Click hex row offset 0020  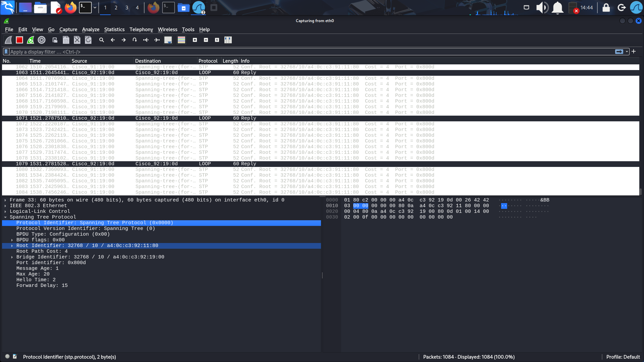pyautogui.click(x=332, y=212)
